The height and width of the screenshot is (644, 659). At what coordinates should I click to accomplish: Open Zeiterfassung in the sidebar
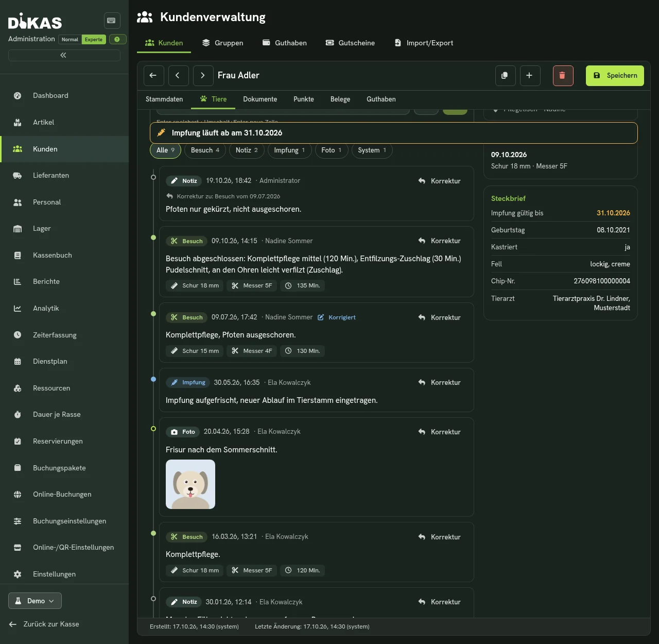coord(64,335)
